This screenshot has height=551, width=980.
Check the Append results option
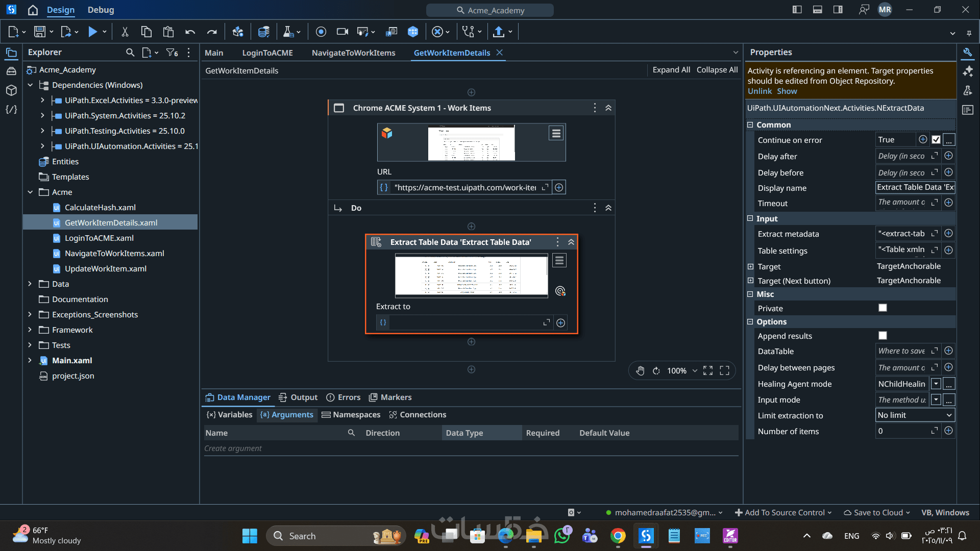click(x=883, y=336)
